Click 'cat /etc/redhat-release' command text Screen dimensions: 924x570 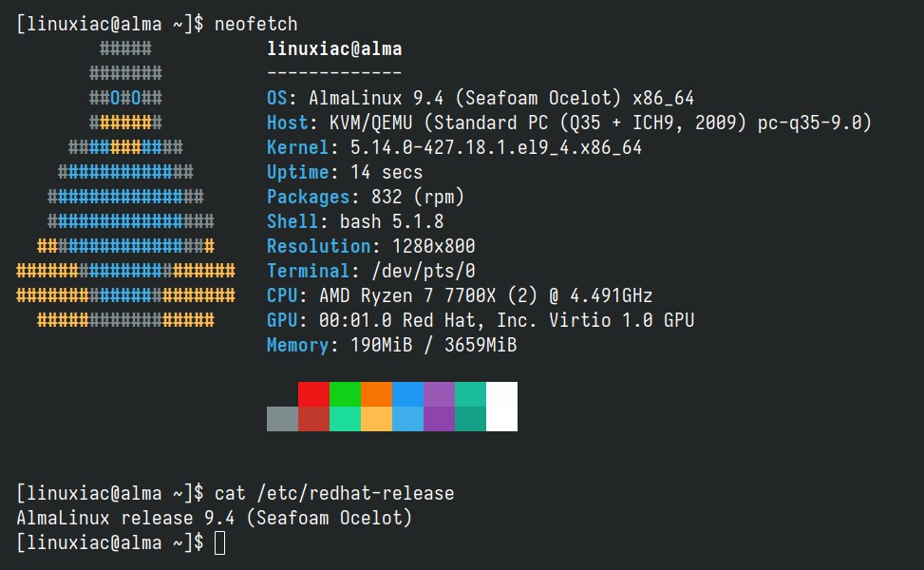[334, 493]
